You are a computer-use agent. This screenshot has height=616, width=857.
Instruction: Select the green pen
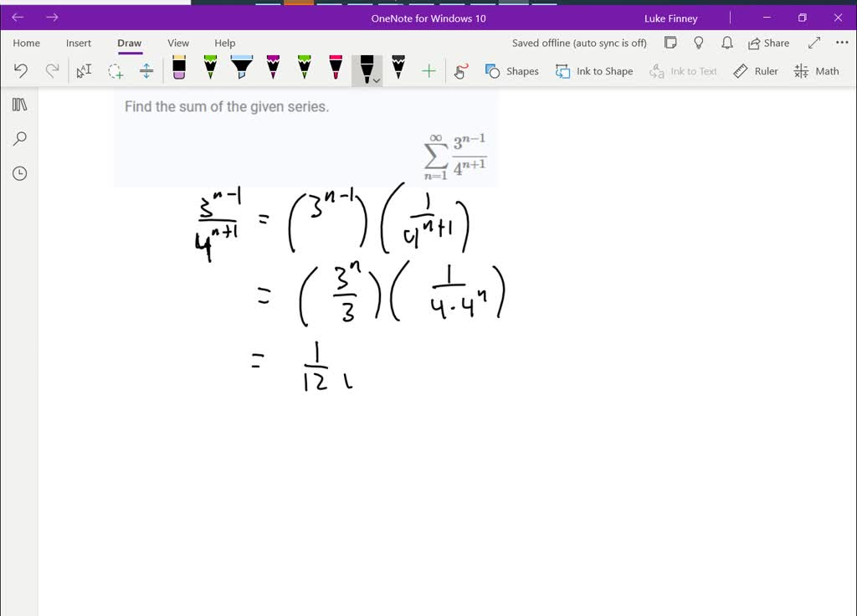point(209,70)
